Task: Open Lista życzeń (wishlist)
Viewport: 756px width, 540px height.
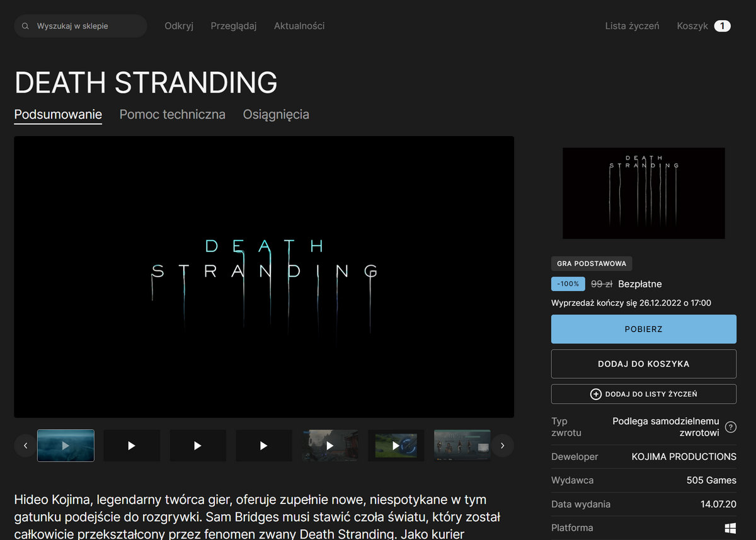Action: click(x=632, y=26)
